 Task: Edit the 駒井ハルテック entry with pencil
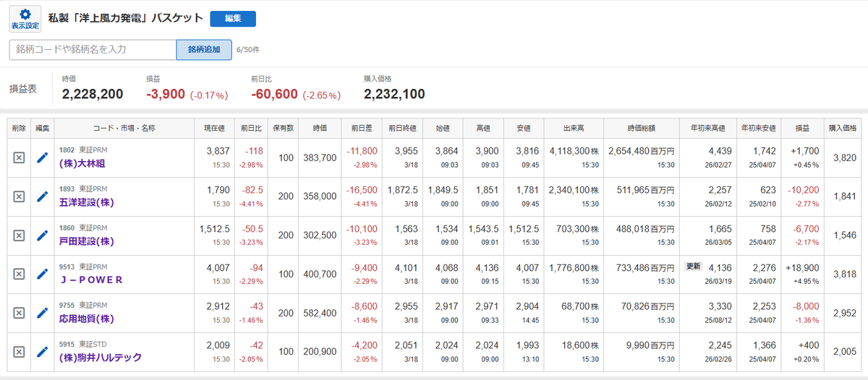pos(43,352)
